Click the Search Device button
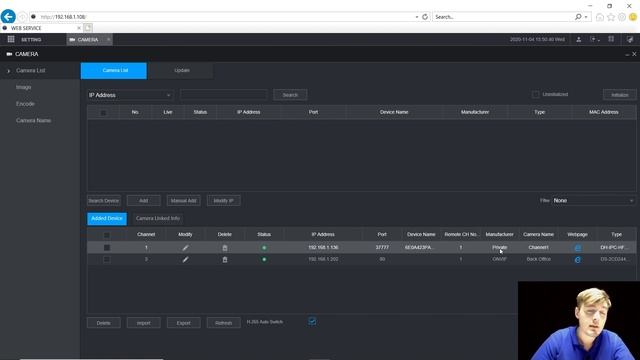 104,200
